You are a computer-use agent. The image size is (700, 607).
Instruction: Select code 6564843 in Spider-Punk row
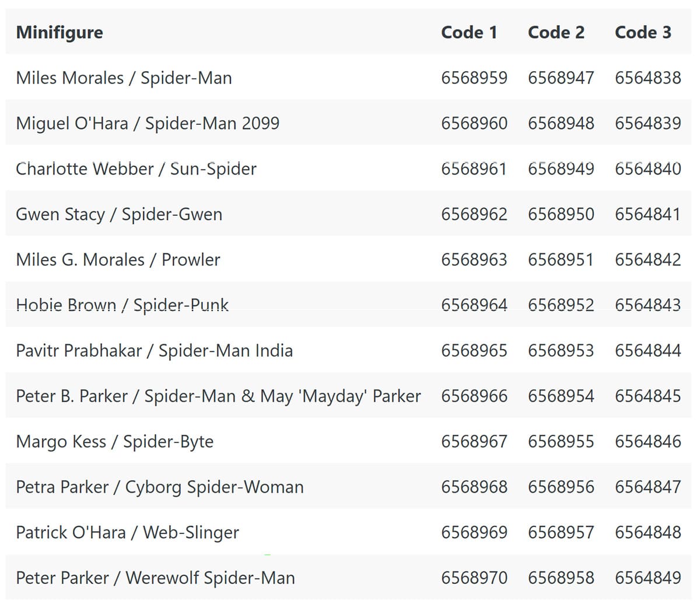click(648, 305)
